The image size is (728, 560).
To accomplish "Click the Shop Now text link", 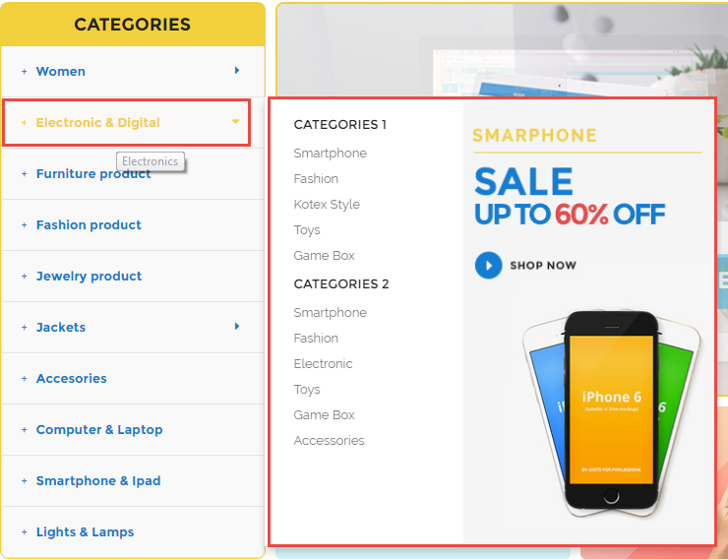I will coord(543,265).
